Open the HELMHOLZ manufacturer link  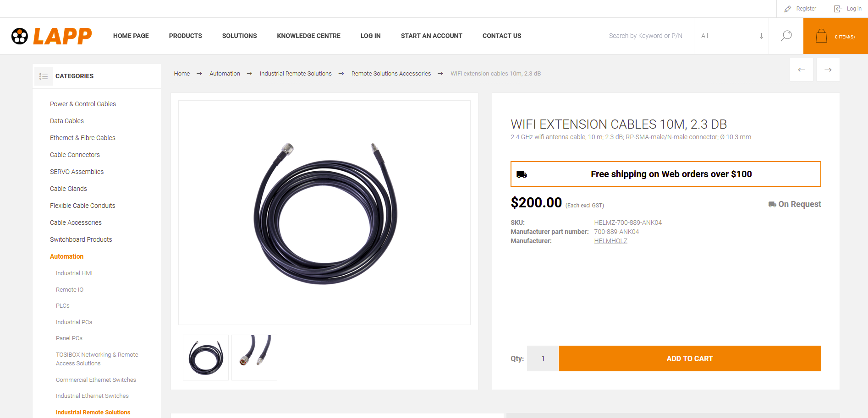(x=610, y=241)
